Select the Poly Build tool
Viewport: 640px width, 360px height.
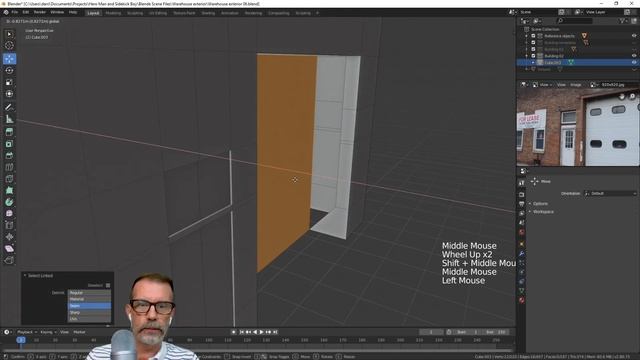pos(9,190)
